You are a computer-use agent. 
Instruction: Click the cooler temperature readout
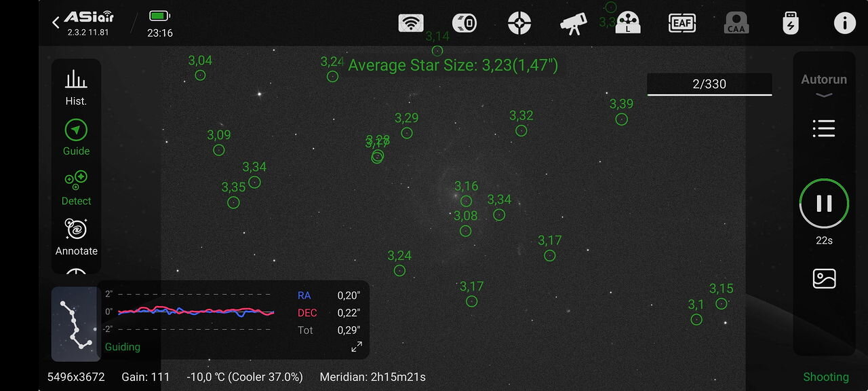click(x=245, y=377)
